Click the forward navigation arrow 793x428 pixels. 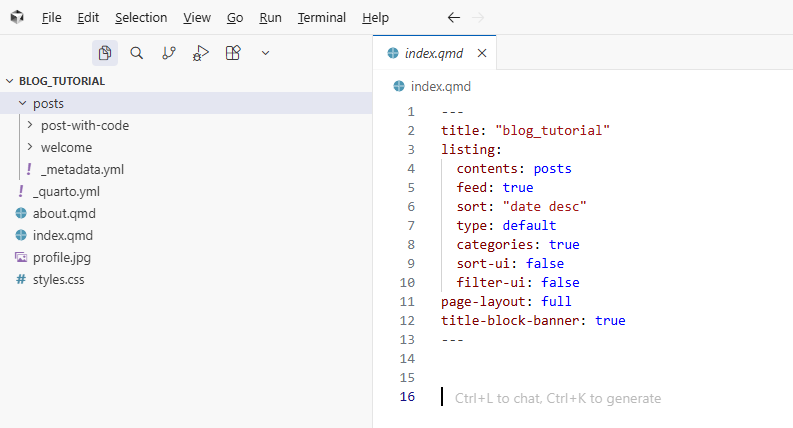[x=478, y=18]
